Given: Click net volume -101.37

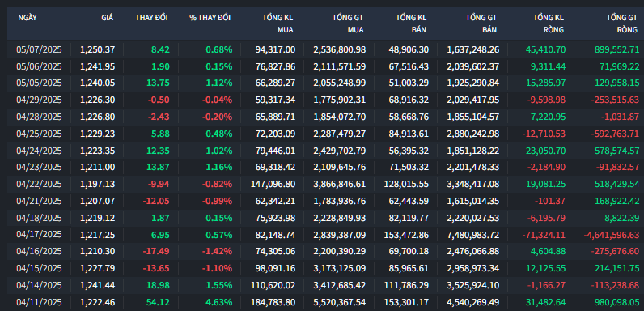Looking at the screenshot, I should [550, 201].
